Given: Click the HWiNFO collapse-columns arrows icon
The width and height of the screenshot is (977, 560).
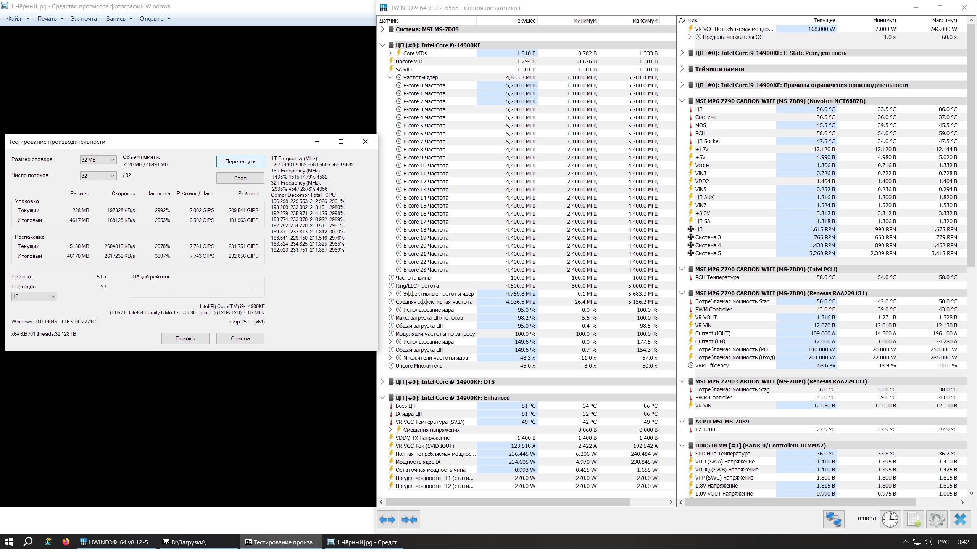Looking at the screenshot, I should tap(409, 520).
